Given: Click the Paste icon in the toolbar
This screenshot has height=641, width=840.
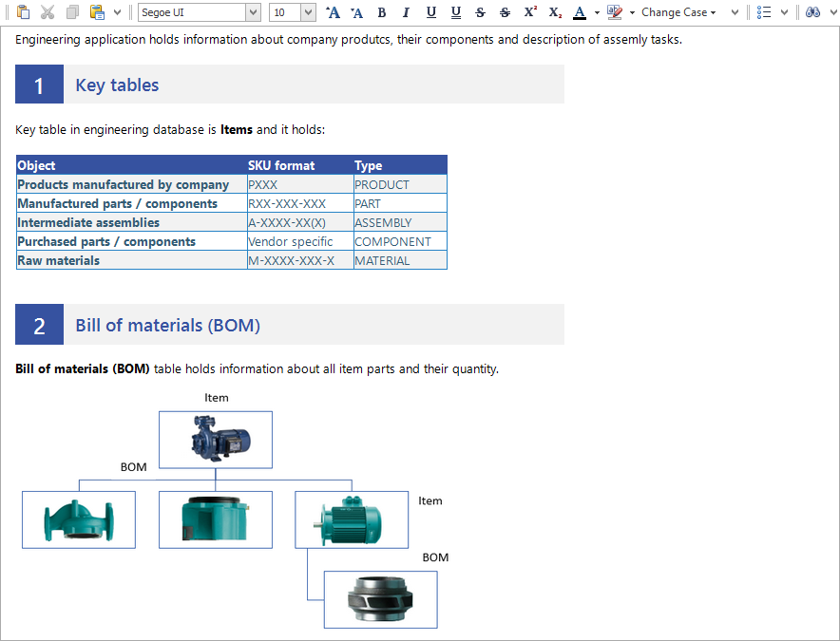Looking at the screenshot, I should pyautogui.click(x=21, y=12).
